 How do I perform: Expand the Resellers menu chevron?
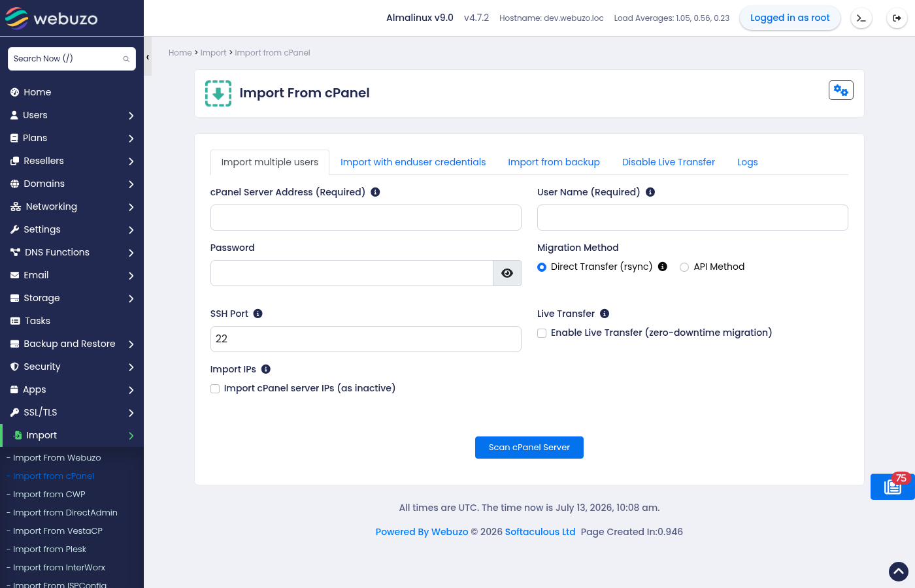coord(131,161)
